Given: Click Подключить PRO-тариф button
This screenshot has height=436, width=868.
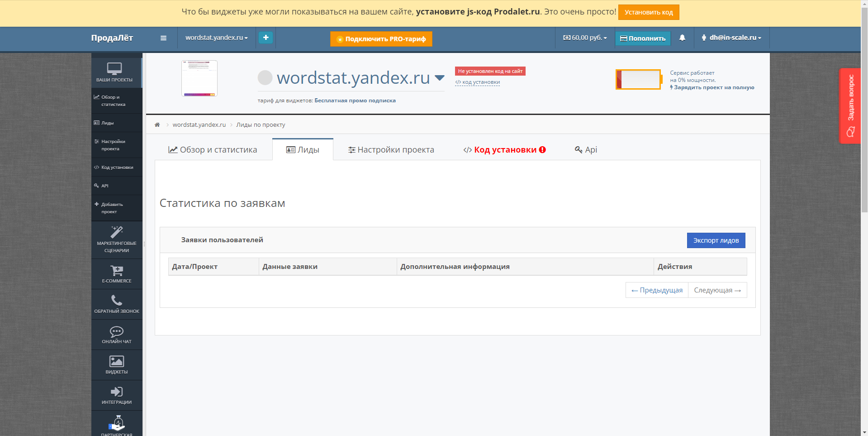Looking at the screenshot, I should coord(381,39).
